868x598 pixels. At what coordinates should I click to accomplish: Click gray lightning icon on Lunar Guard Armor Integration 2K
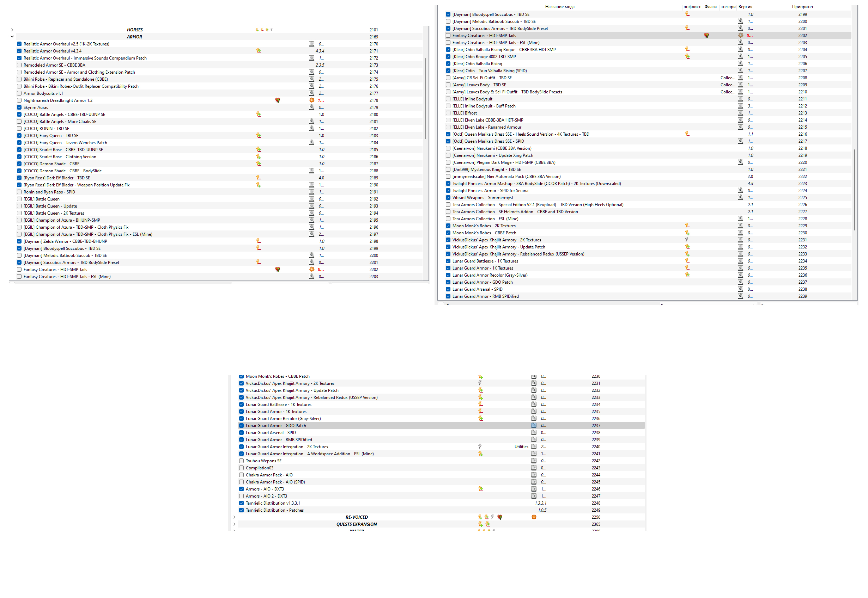tap(480, 446)
